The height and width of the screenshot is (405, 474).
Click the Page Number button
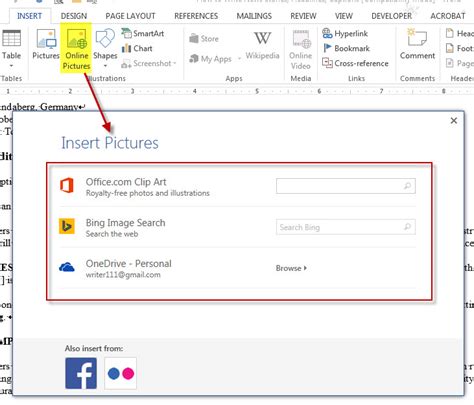click(x=459, y=63)
